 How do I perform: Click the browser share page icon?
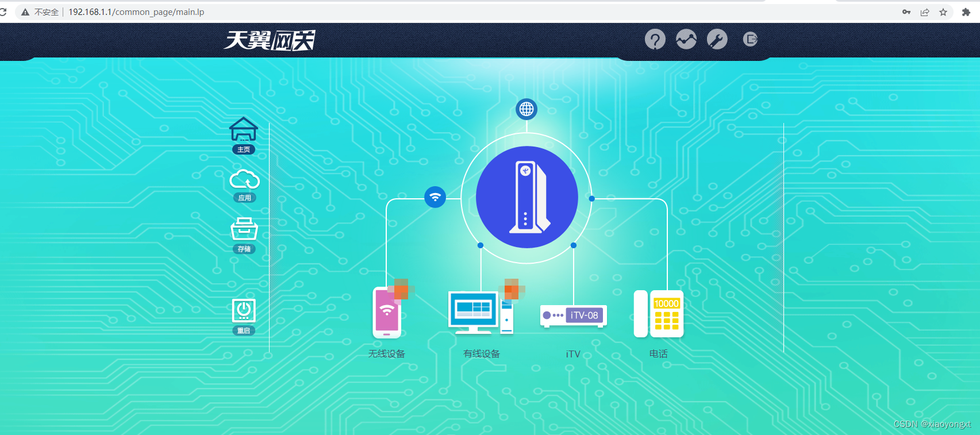[925, 11]
